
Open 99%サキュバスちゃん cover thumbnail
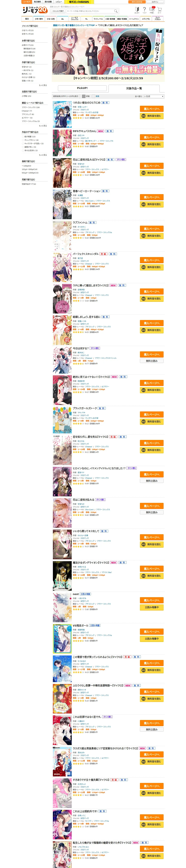(x=62, y=142)
